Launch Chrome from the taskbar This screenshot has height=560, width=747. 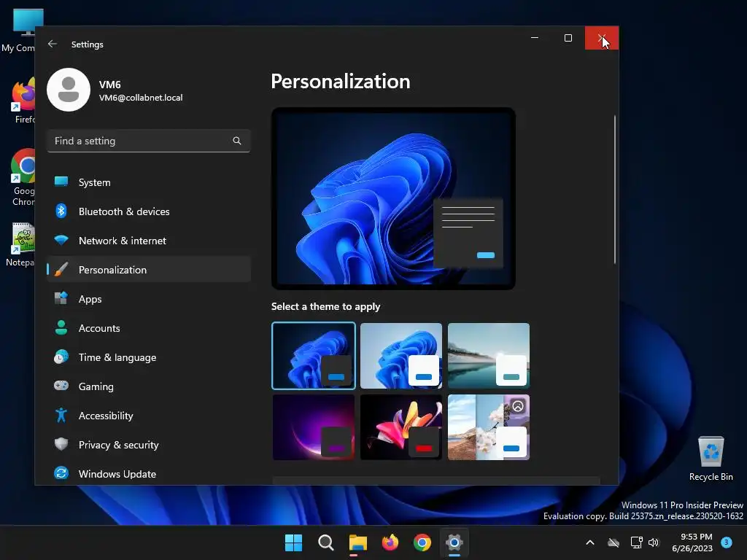[x=422, y=542]
